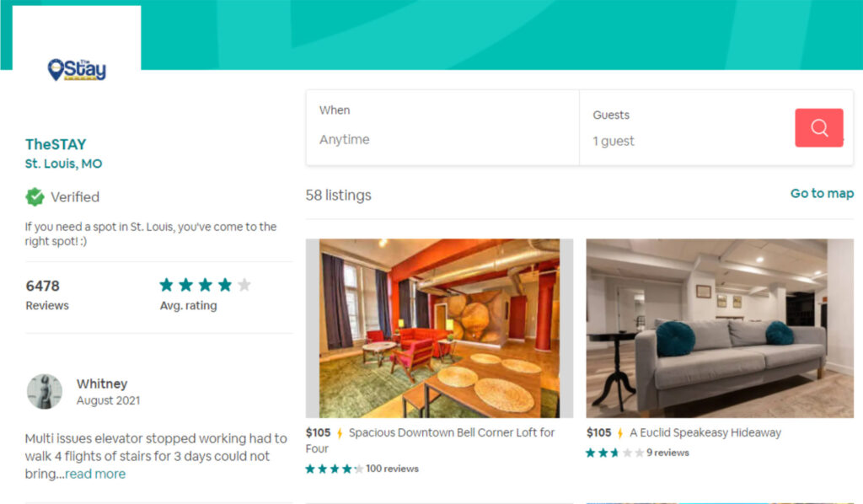Follow the Go to map link
The image size is (863, 504).
[822, 194]
